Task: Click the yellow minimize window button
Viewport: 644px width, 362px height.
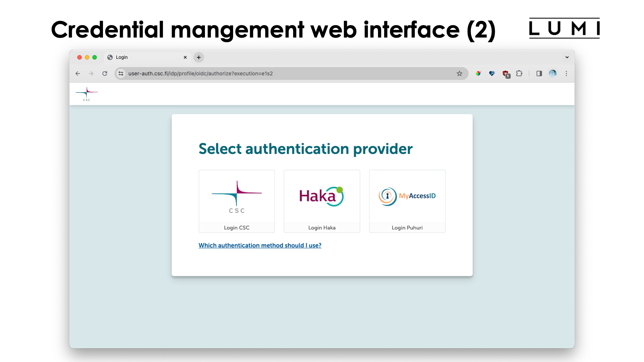Action: click(x=87, y=57)
